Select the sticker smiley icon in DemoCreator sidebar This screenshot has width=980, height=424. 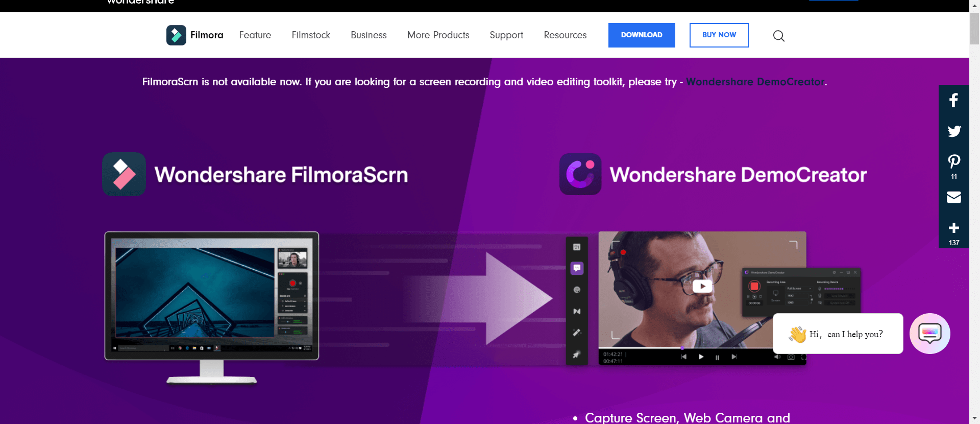577,290
